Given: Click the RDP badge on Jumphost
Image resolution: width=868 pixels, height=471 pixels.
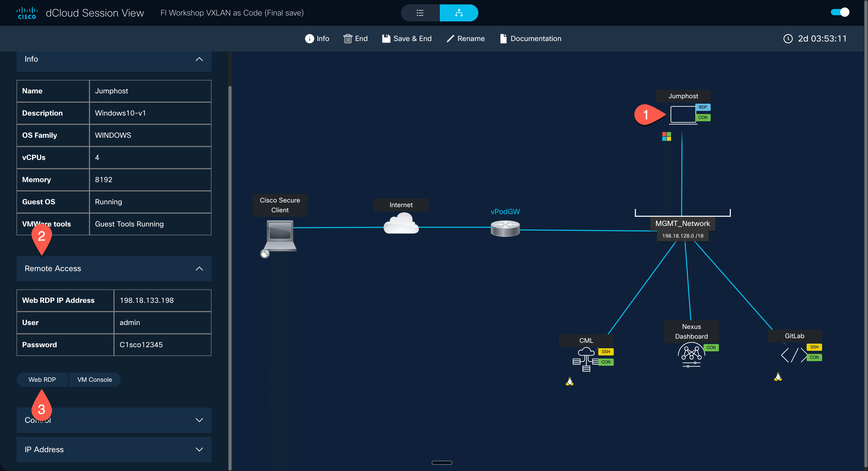Looking at the screenshot, I should [703, 107].
